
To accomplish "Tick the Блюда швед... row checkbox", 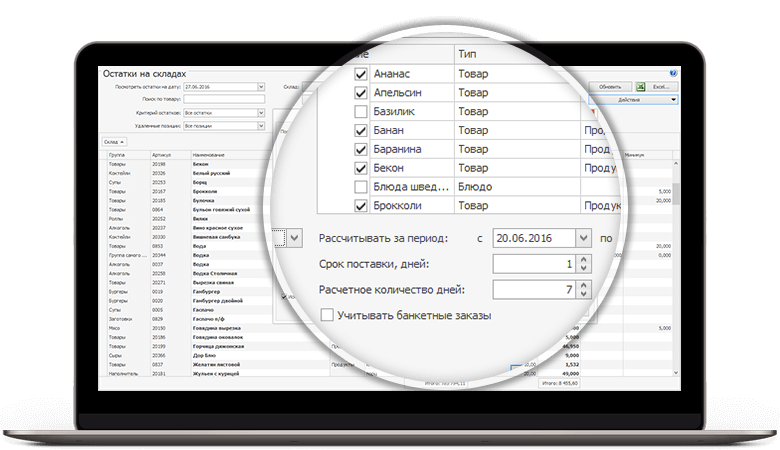I will 360,187.
